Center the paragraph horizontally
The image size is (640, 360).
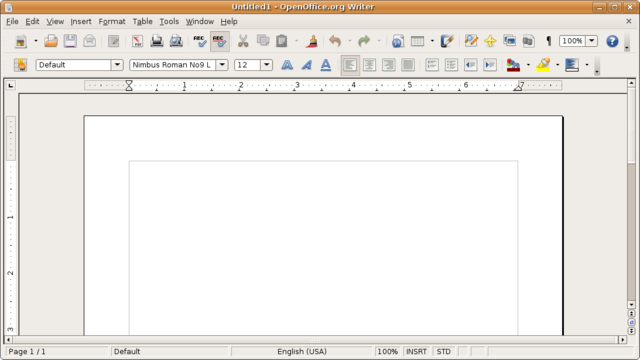coord(369,65)
